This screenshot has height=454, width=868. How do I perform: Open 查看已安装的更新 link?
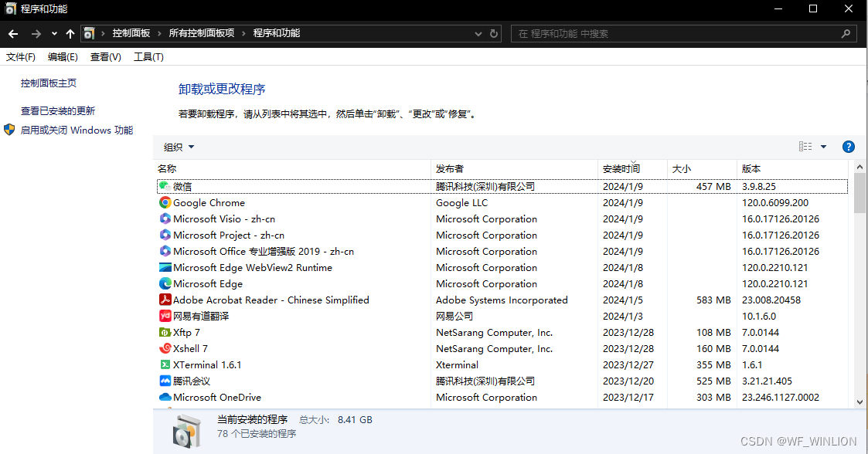click(57, 110)
